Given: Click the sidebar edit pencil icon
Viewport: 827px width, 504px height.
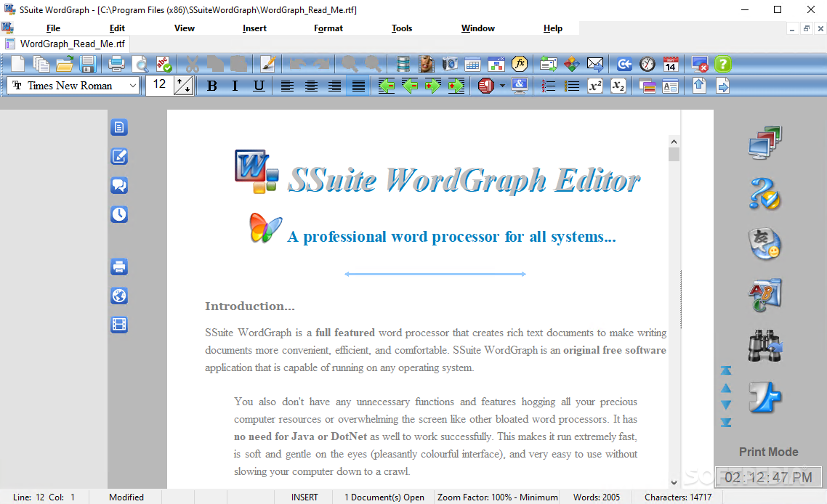Looking at the screenshot, I should pos(119,156).
